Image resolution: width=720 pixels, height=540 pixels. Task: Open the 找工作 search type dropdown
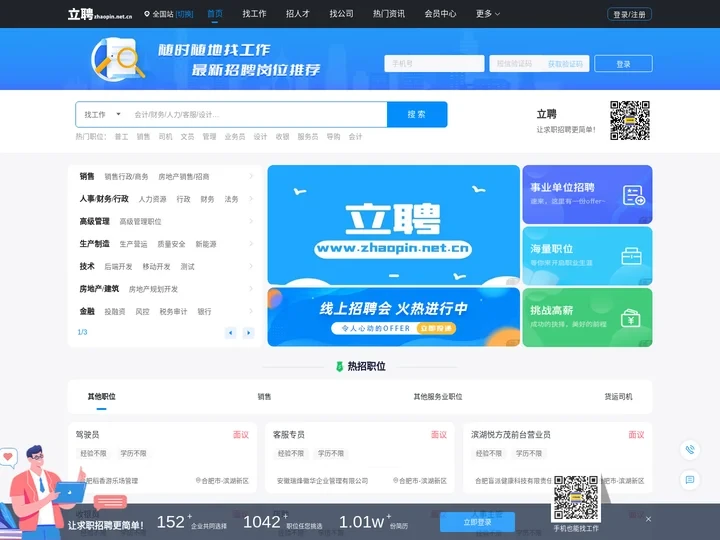[102, 114]
